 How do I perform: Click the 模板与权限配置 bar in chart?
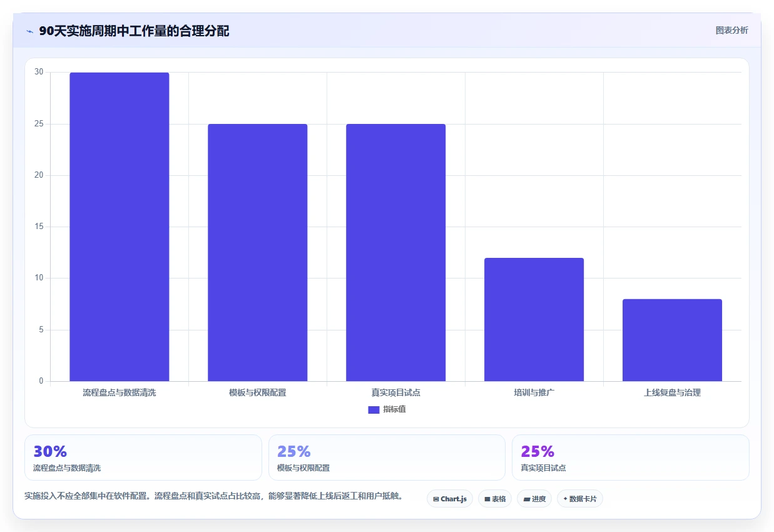[257, 252]
